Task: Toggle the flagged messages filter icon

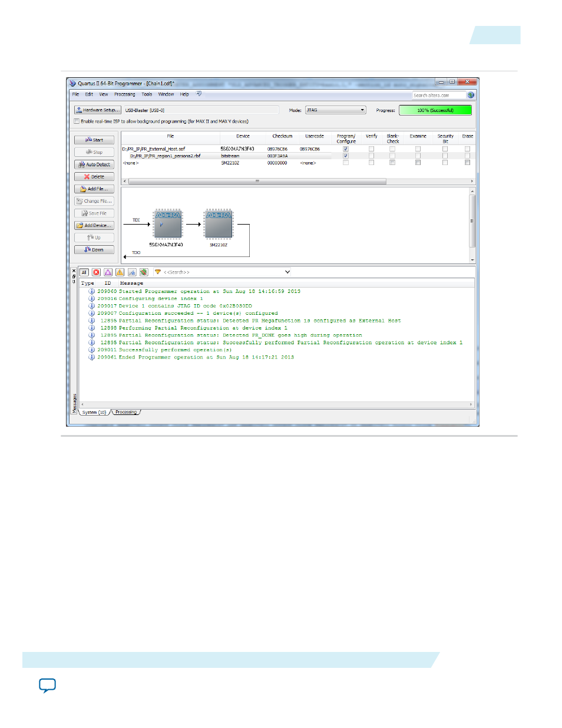Action: coord(132,272)
